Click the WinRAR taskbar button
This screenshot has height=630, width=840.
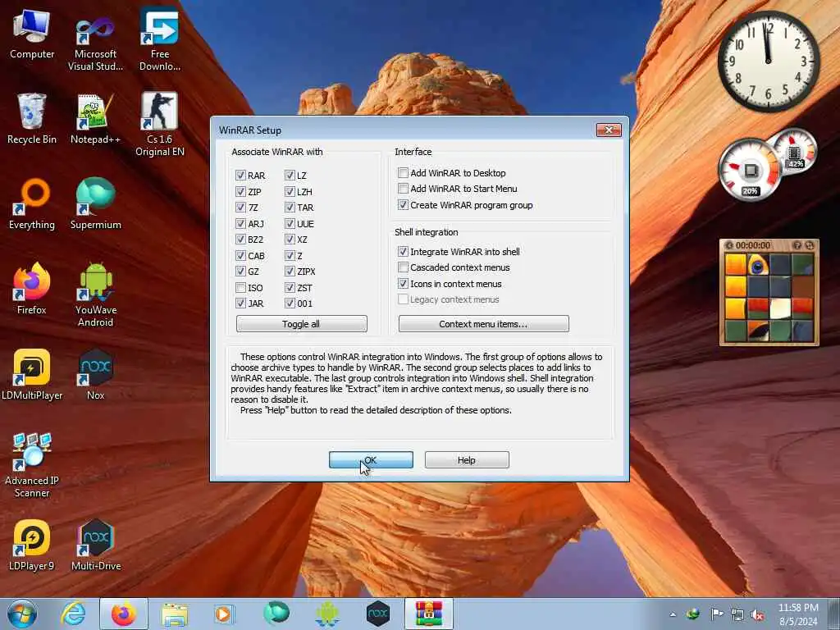tap(429, 614)
